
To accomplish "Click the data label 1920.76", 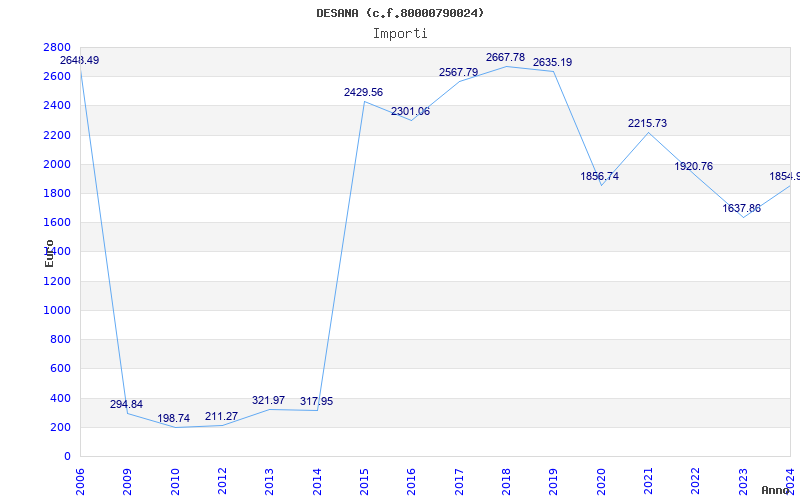I will 694,166.
